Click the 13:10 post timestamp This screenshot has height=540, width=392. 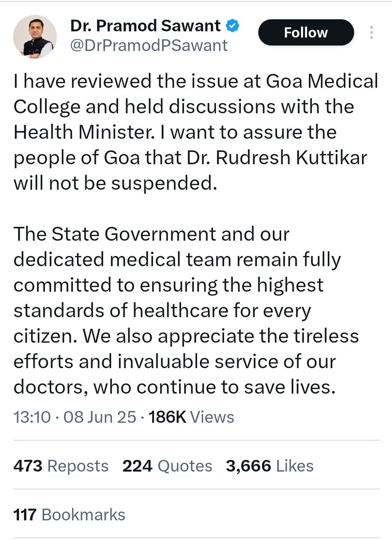click(32, 417)
